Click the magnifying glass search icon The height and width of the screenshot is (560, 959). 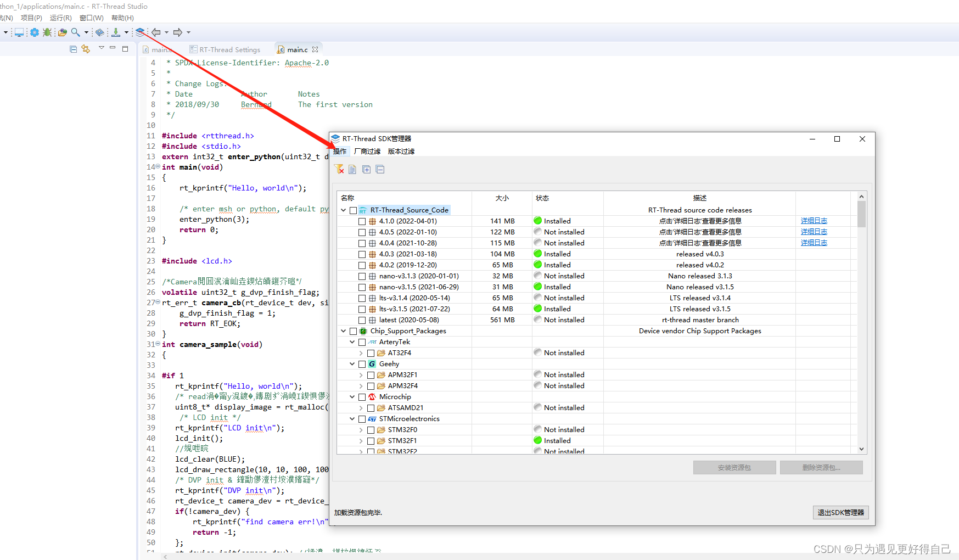click(76, 32)
